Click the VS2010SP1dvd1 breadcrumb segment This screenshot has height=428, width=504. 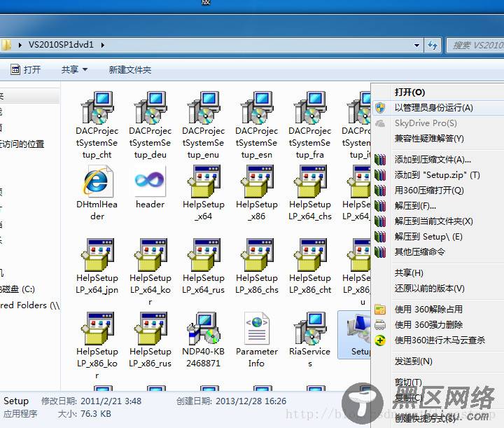pos(61,45)
